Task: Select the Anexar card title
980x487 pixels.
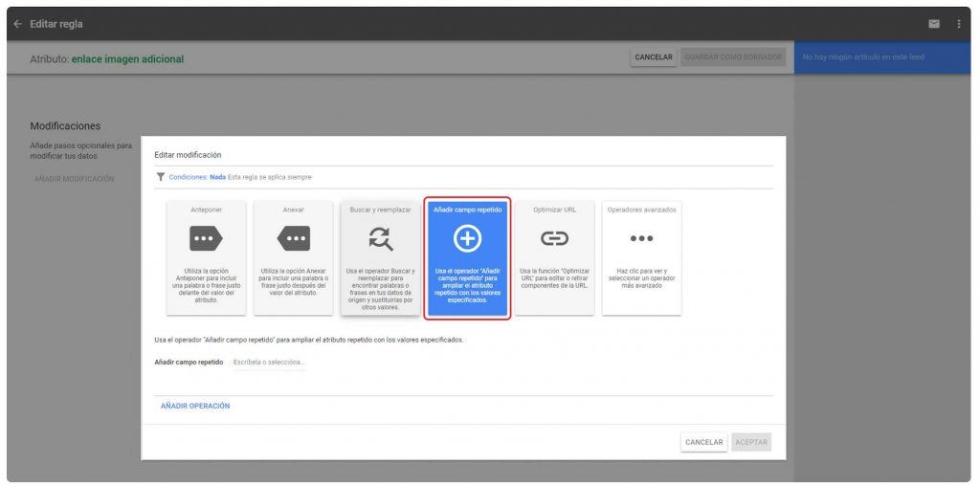Action: point(293,210)
